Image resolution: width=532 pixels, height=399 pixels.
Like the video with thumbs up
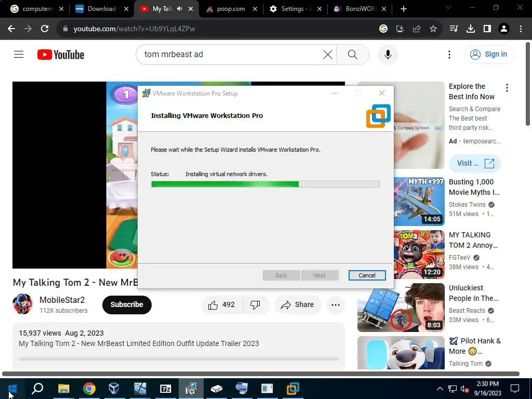(222, 304)
